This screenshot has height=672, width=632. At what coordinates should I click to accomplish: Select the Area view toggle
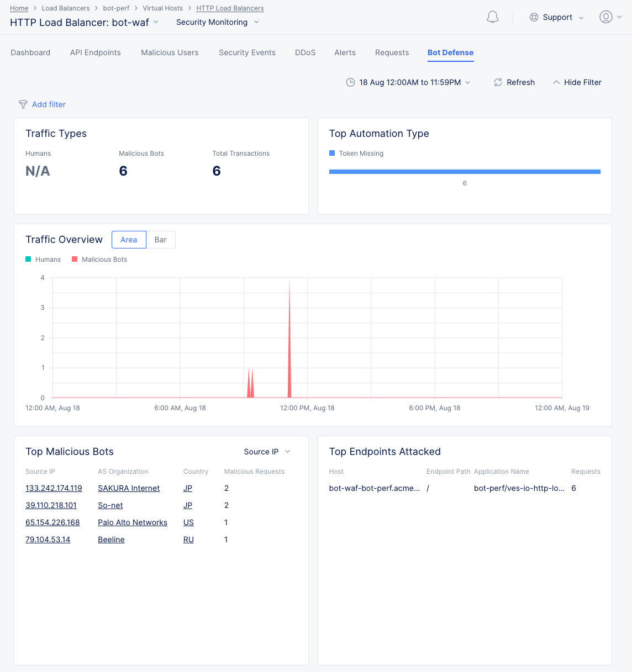[129, 240]
